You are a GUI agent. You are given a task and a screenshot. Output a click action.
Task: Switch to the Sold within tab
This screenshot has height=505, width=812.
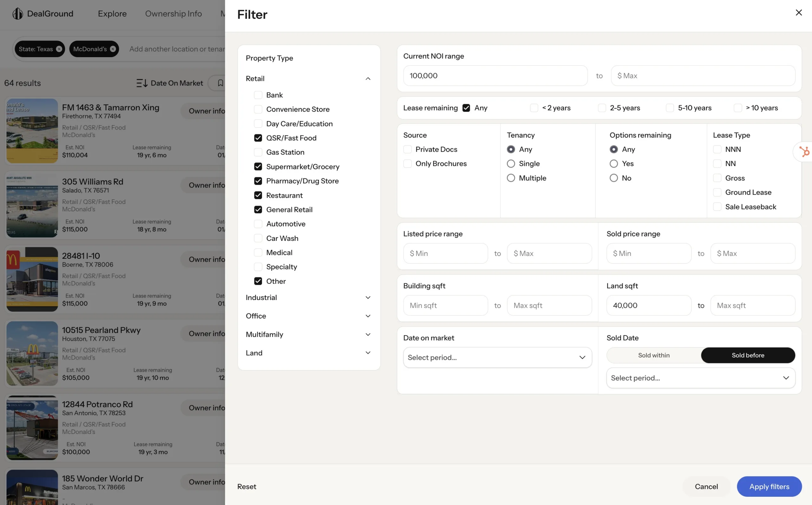653,355
